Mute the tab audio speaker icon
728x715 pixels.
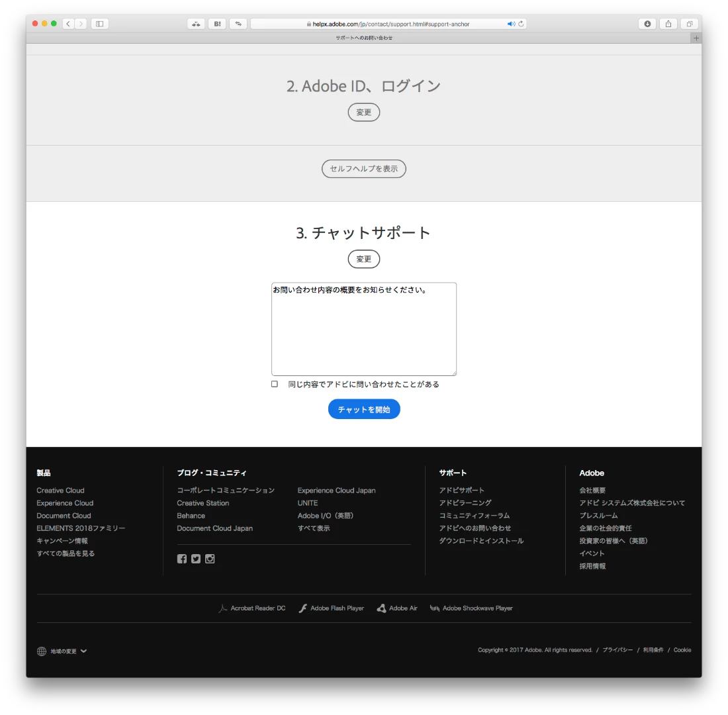(x=511, y=24)
